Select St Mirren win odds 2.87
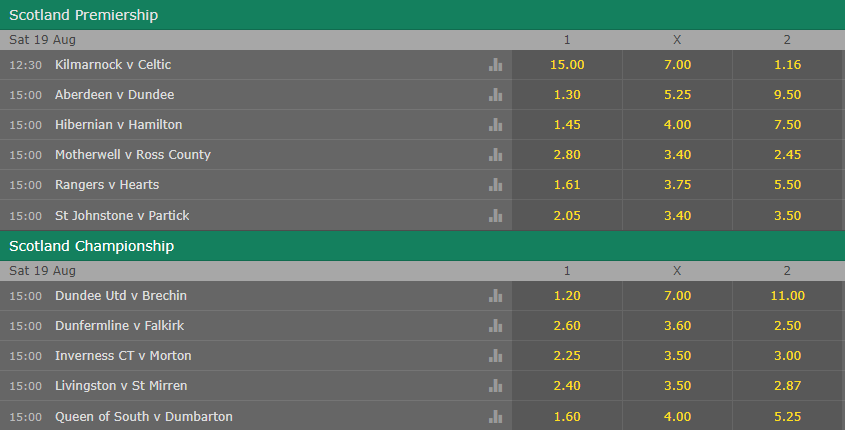 (x=788, y=386)
